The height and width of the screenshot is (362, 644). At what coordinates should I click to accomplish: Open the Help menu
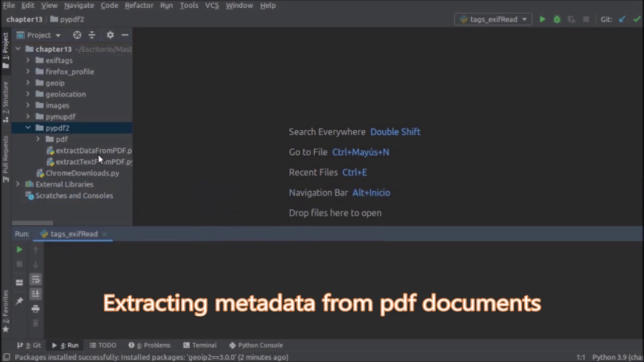tap(268, 5)
